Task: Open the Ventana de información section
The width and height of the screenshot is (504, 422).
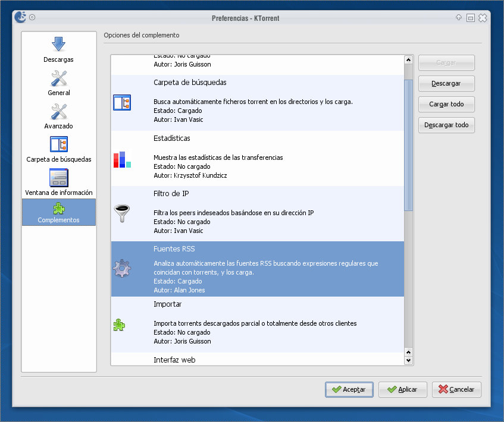Action: pyautogui.click(x=58, y=182)
